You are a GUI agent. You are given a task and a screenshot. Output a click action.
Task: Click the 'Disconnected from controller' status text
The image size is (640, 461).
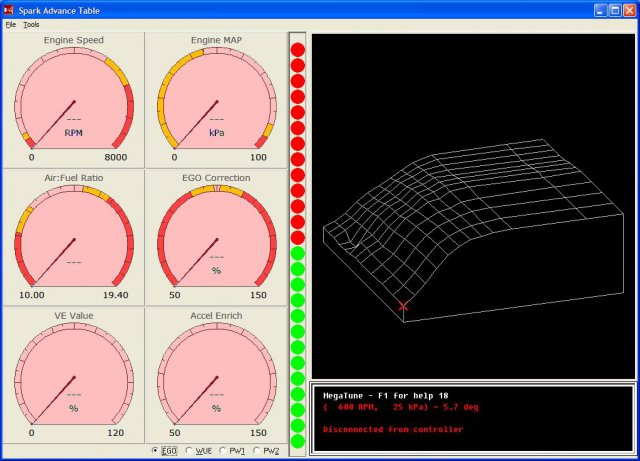click(393, 429)
